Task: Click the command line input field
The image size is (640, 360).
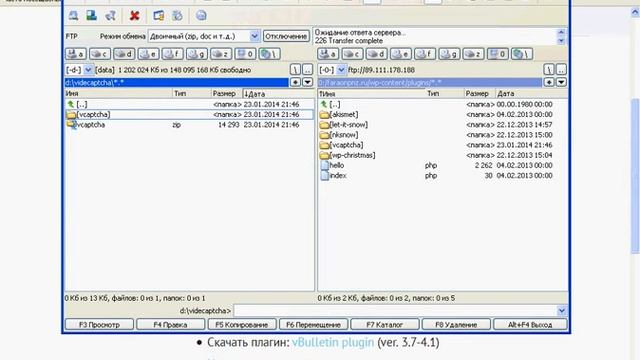Action: click(395, 311)
